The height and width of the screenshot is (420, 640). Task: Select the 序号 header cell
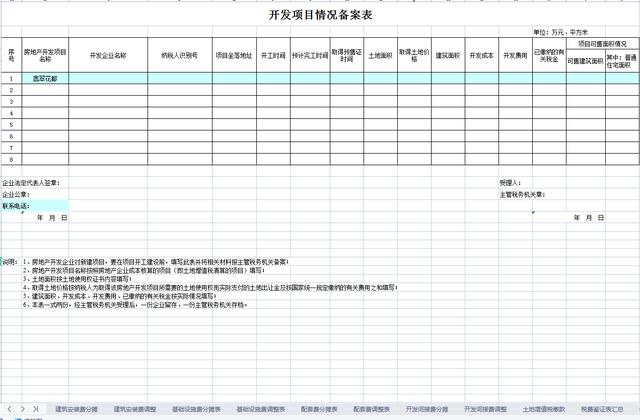11,55
